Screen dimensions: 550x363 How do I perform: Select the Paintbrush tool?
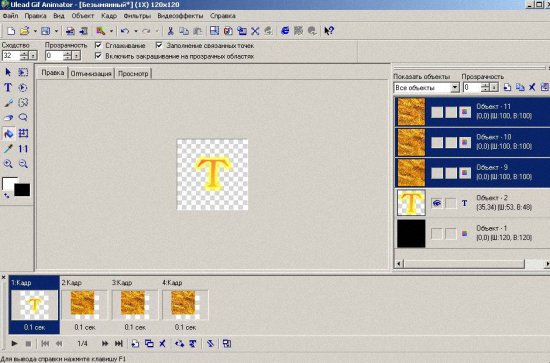click(x=8, y=103)
